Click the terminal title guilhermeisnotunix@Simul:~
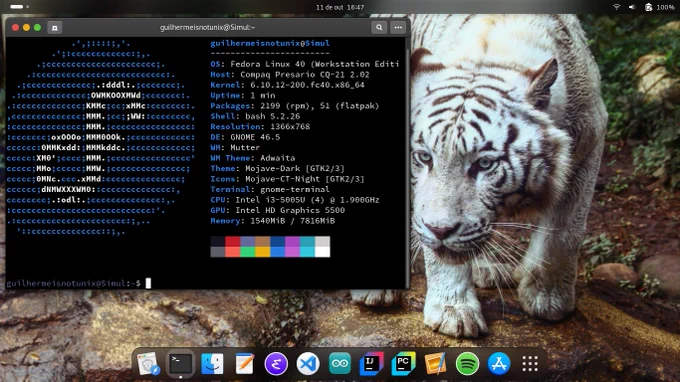This screenshot has width=680, height=382. coord(207,28)
